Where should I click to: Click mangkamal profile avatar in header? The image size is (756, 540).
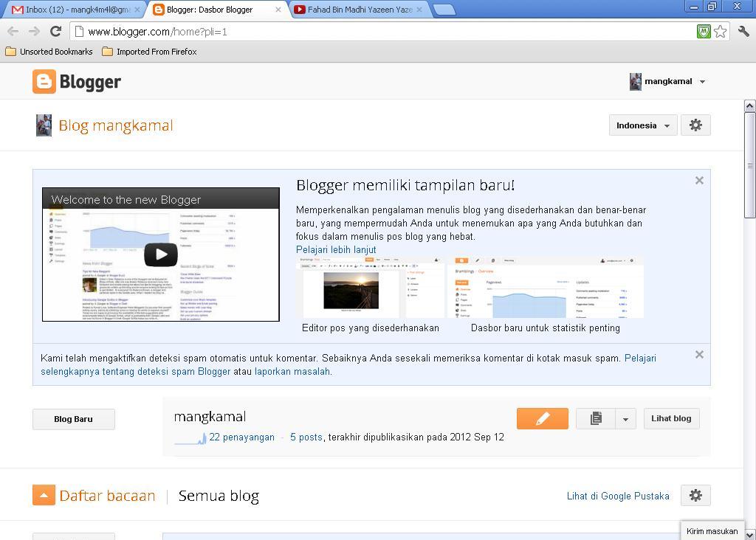coord(636,81)
